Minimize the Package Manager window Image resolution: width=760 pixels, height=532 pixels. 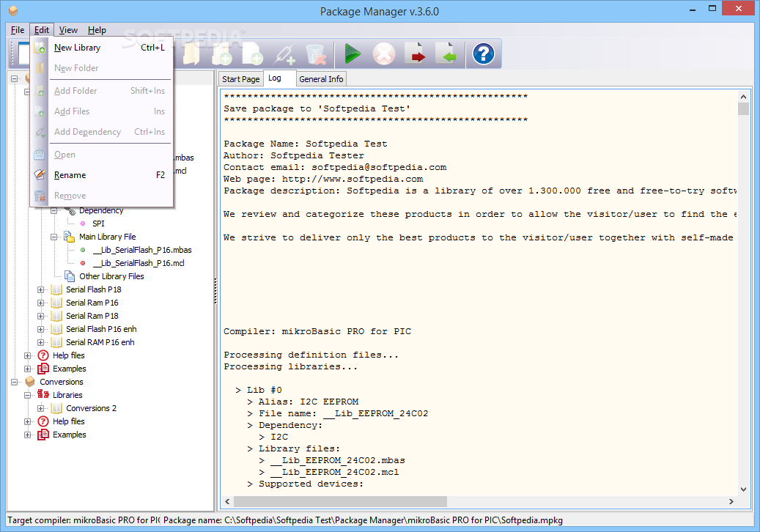[x=693, y=8]
